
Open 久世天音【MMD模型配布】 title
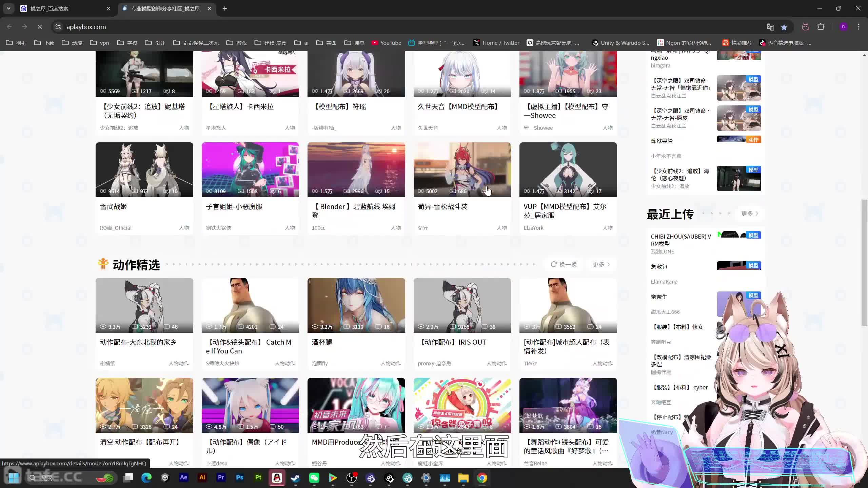[459, 107]
